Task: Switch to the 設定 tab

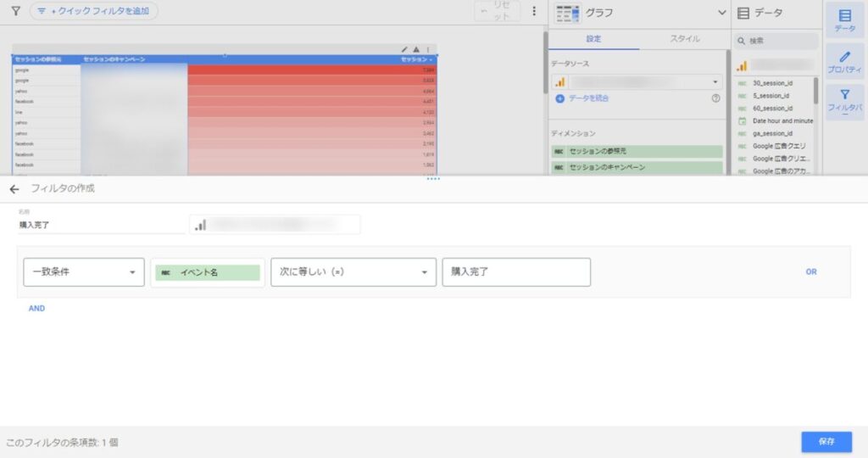Action: [593, 38]
